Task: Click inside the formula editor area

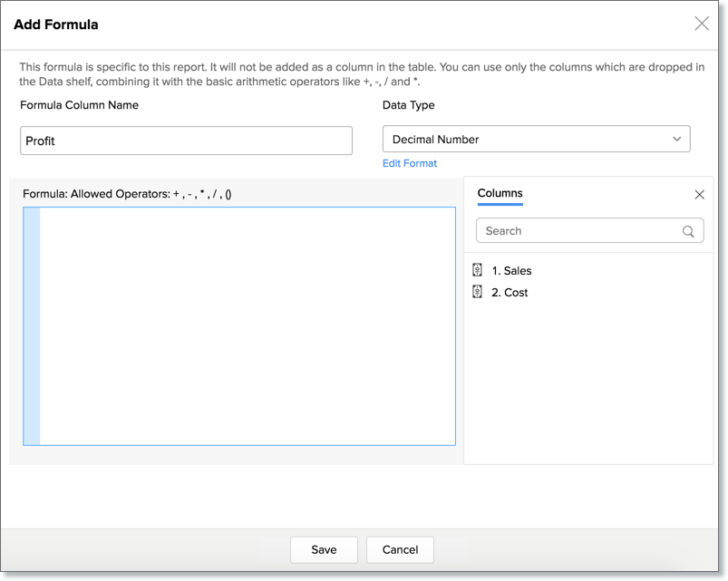Action: pyautogui.click(x=245, y=326)
